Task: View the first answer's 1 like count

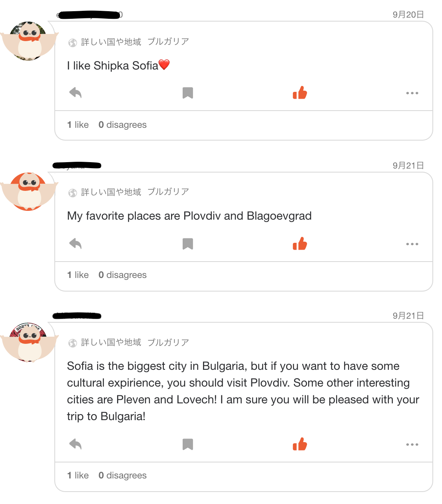Action: (x=78, y=125)
